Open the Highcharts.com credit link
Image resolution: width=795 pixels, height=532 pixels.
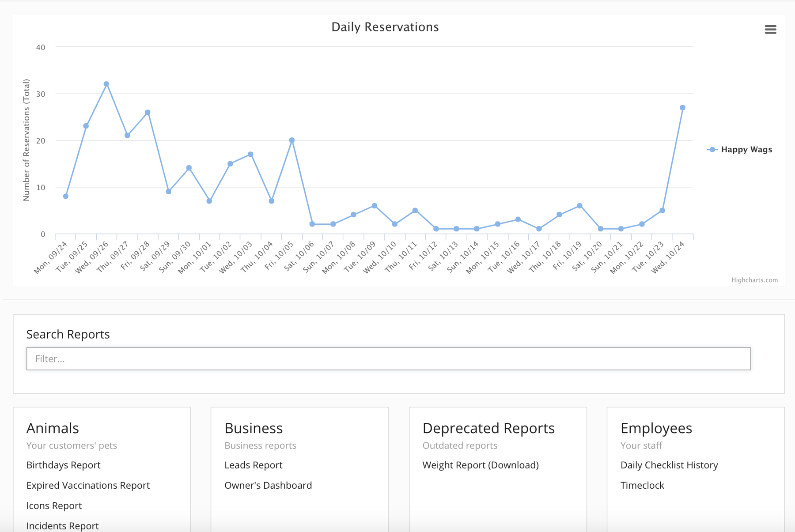point(754,279)
